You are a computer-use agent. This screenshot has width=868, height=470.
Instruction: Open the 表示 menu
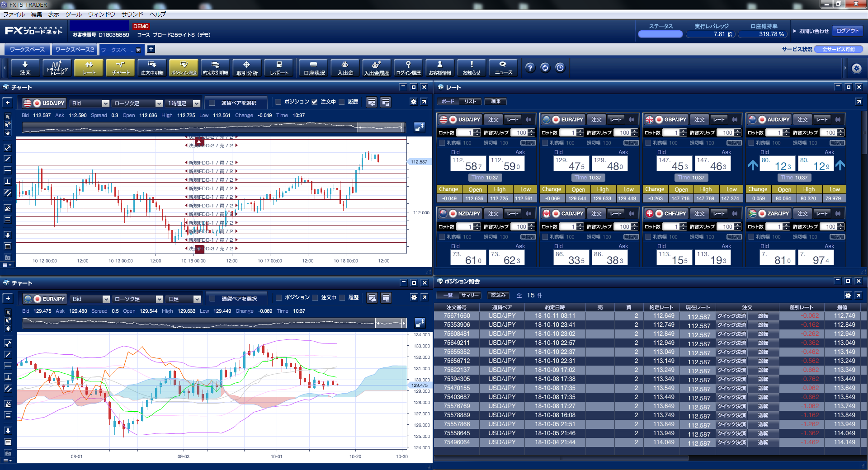54,14
